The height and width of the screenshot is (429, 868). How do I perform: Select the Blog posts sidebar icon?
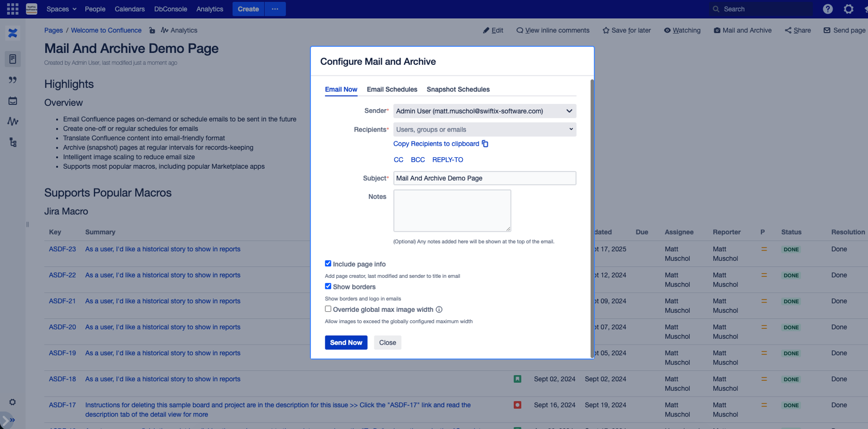[x=13, y=80]
